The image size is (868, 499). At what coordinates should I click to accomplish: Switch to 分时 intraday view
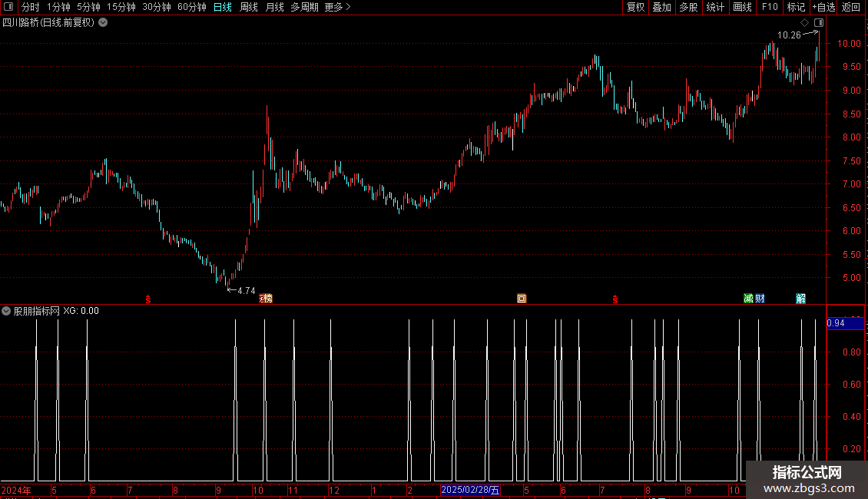[31, 7]
